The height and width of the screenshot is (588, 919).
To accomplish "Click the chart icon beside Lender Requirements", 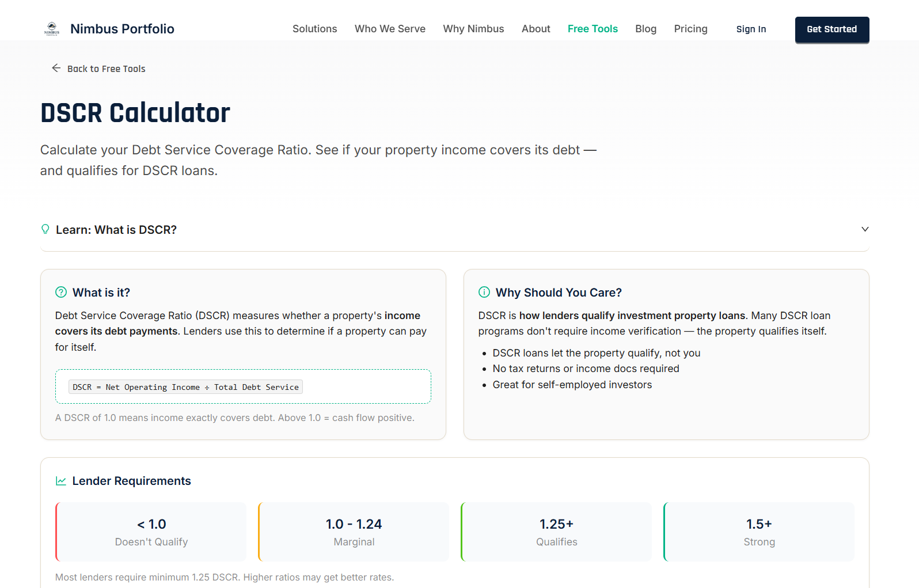I will (x=61, y=481).
